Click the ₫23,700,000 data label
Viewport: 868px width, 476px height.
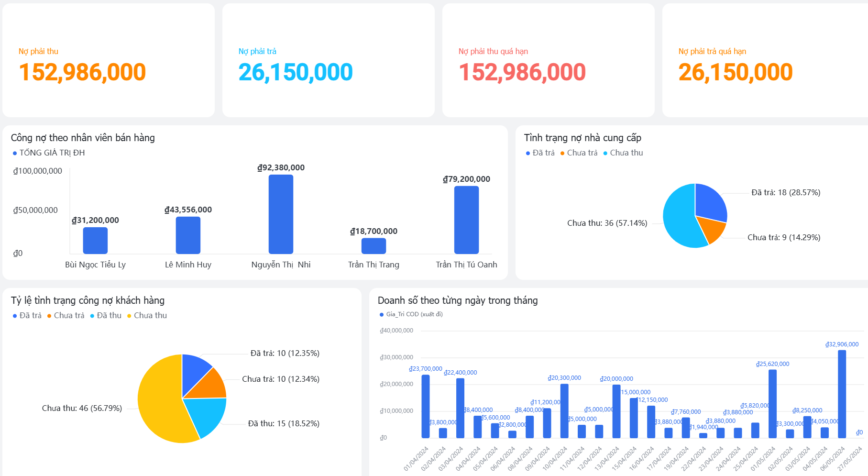pos(426,369)
